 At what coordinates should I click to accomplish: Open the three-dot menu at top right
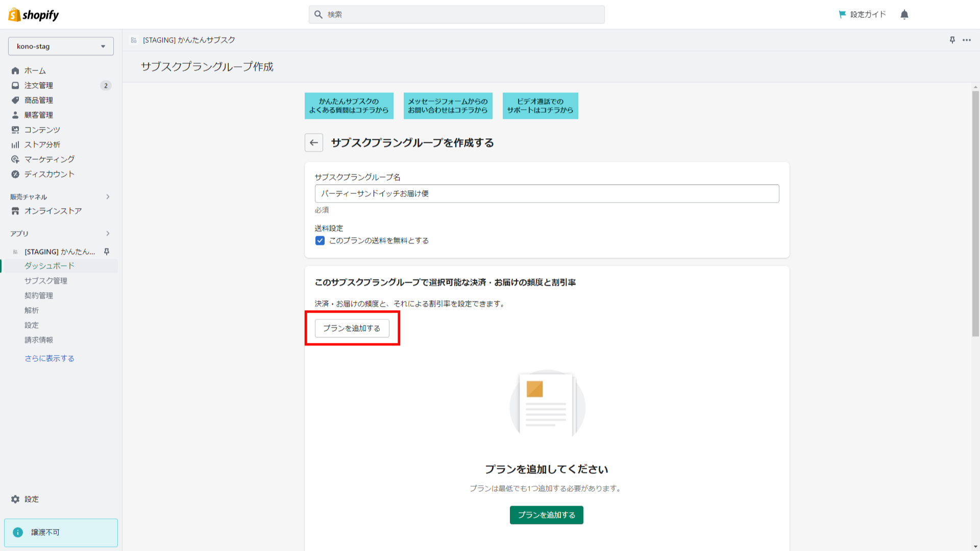point(966,40)
